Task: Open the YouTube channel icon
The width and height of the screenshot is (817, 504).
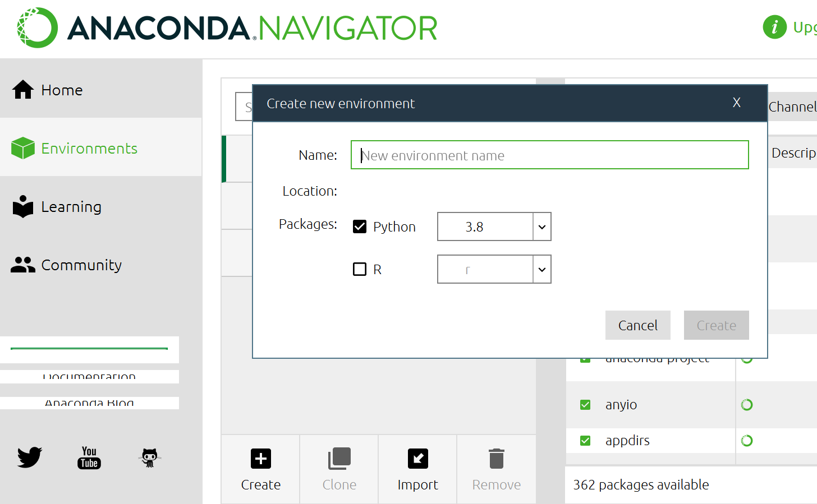Action: [x=89, y=457]
